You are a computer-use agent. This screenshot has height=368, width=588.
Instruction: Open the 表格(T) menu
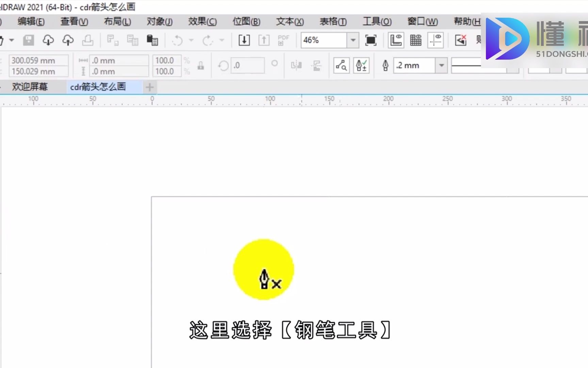point(333,21)
